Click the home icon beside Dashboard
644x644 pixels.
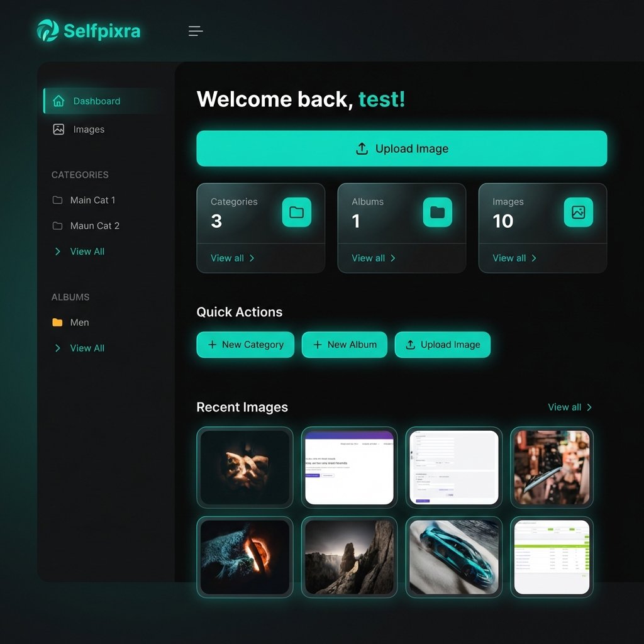tap(57, 101)
